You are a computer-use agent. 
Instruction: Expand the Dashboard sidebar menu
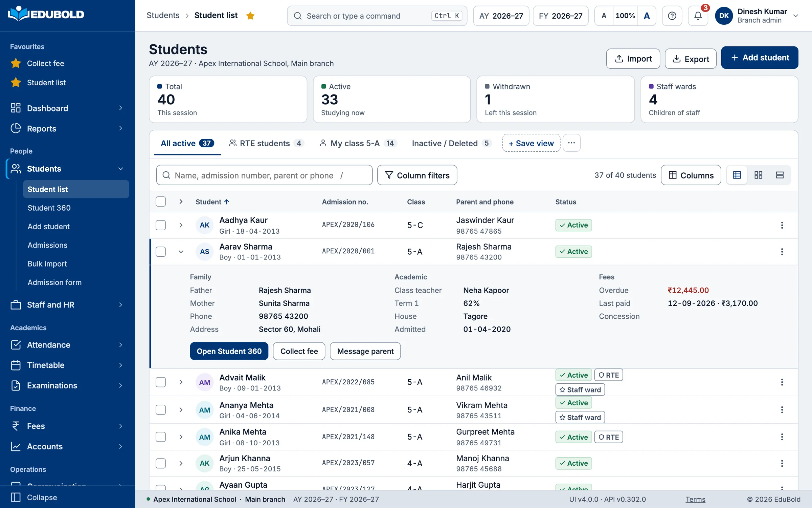[68, 108]
